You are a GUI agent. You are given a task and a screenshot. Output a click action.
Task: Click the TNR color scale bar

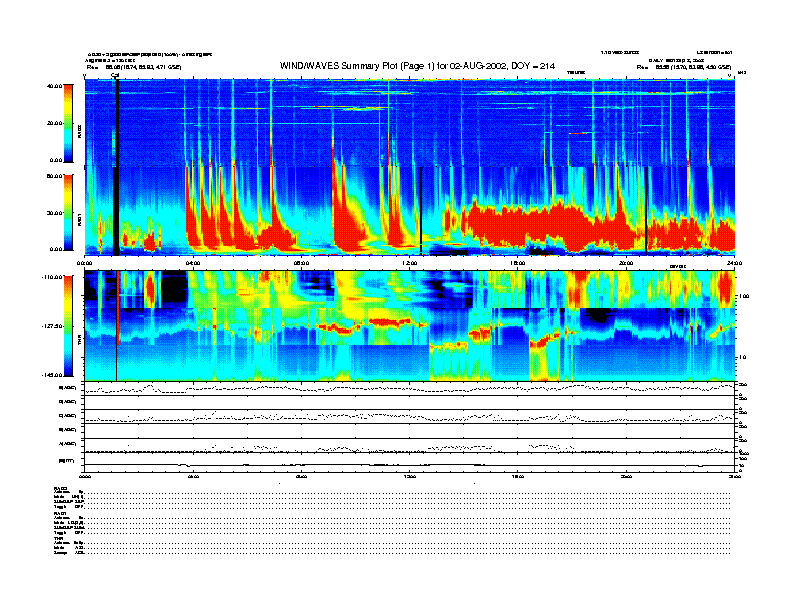(x=68, y=326)
